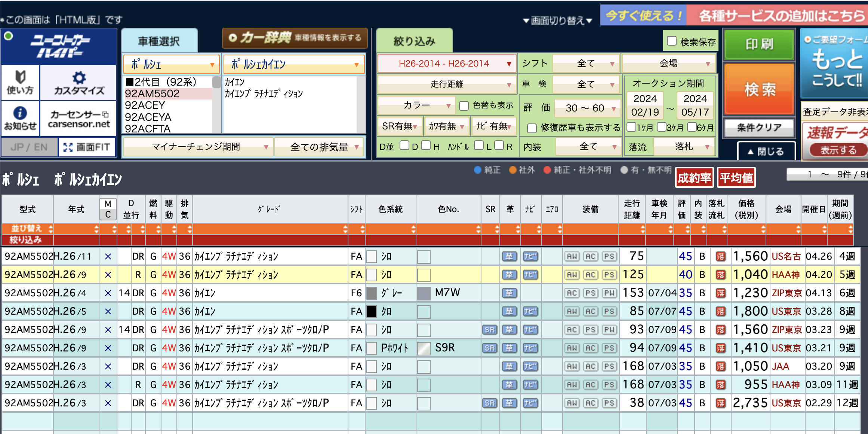868x434 pixels.
Task: Click the AC icon in the HAA神 03.09 row
Action: coord(591,385)
